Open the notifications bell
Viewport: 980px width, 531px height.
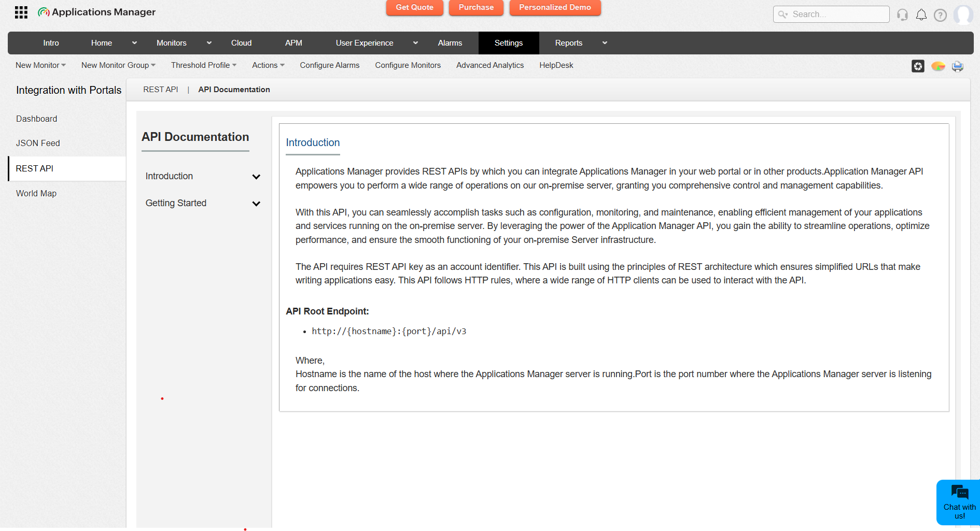point(921,15)
